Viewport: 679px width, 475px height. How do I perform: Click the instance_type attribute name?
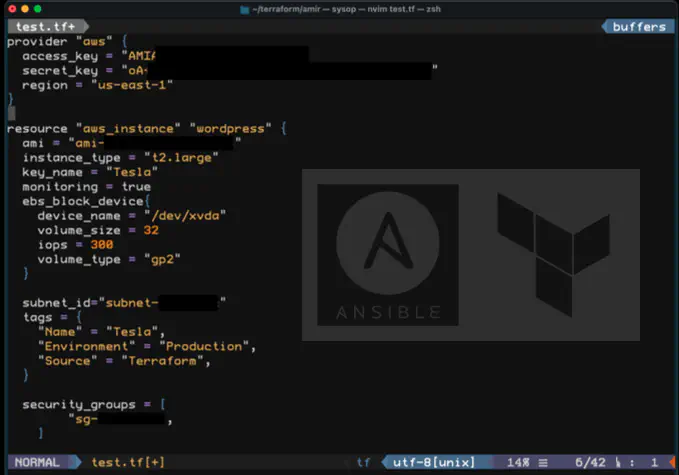tap(71, 158)
